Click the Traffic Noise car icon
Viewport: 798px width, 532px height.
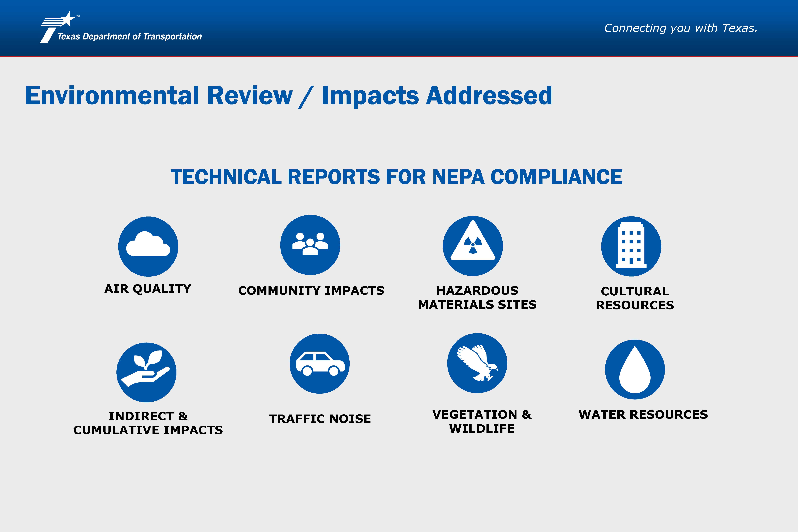pos(320,364)
